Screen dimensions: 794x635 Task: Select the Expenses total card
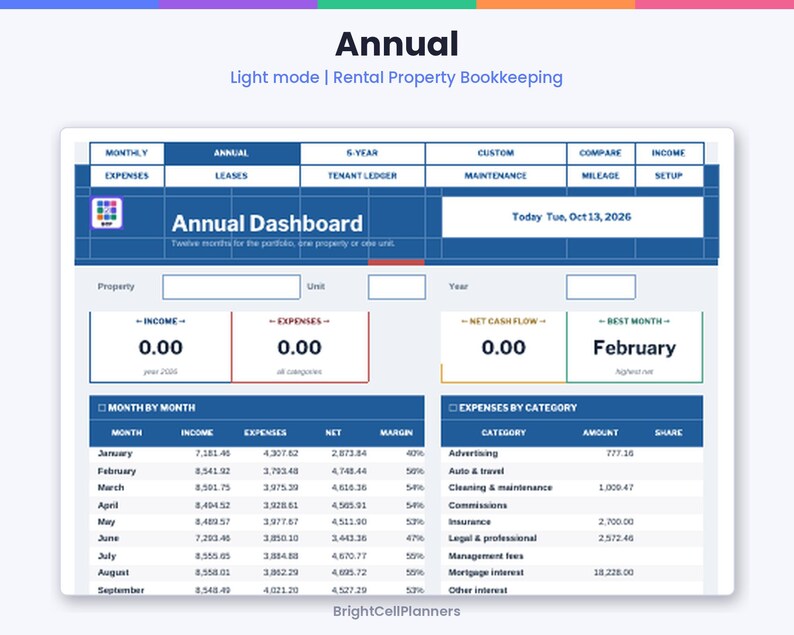coord(300,347)
